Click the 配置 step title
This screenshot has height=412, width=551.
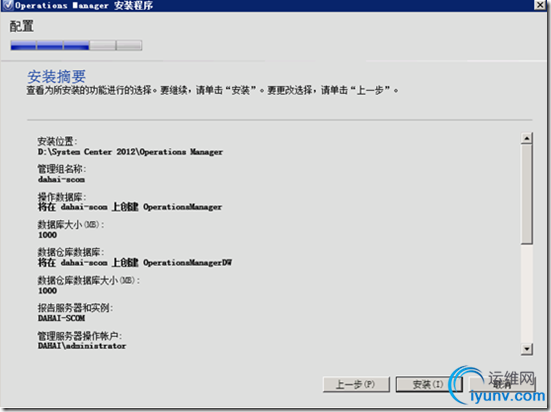(x=21, y=26)
